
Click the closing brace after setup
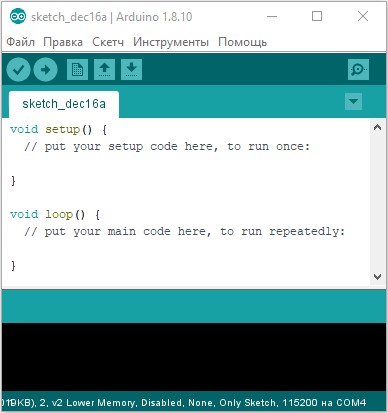[x=13, y=181]
